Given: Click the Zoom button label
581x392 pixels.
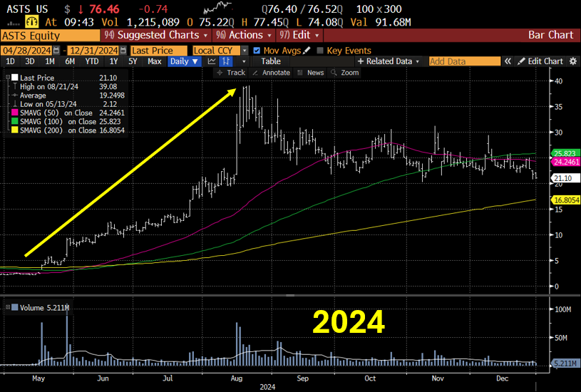Looking at the screenshot, I should click(350, 73).
